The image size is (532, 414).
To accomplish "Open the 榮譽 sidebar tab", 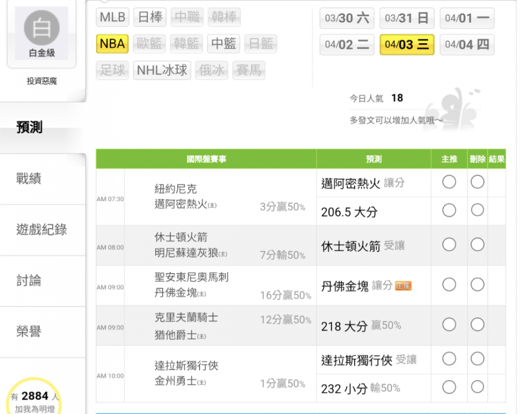I will click(x=43, y=332).
